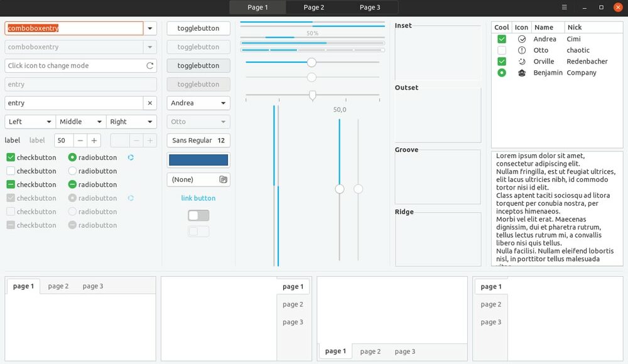
Task: Click the refresh icon in the mode entry
Action: pos(149,65)
